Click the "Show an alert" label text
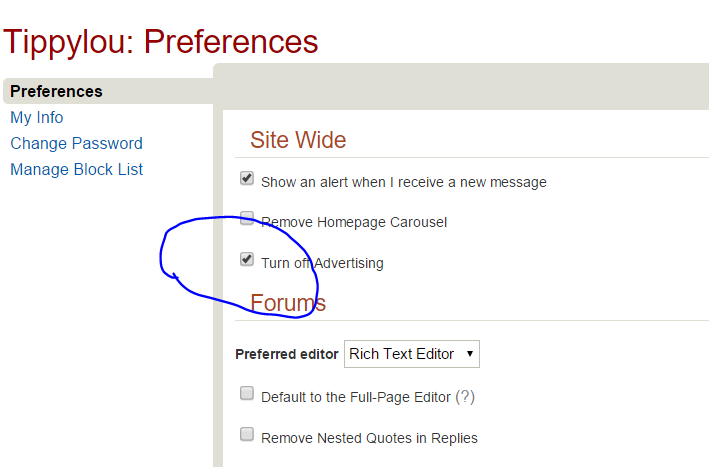709x467 pixels. 403,183
